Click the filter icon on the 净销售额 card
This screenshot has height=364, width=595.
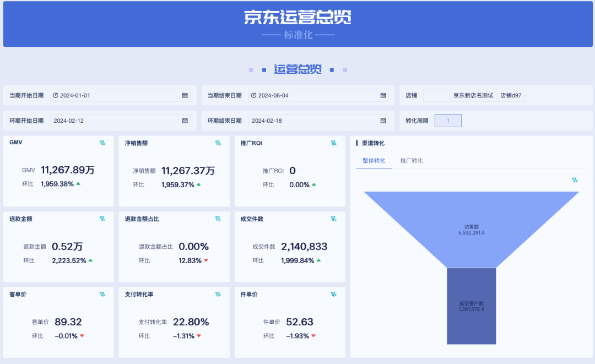pyautogui.click(x=218, y=143)
